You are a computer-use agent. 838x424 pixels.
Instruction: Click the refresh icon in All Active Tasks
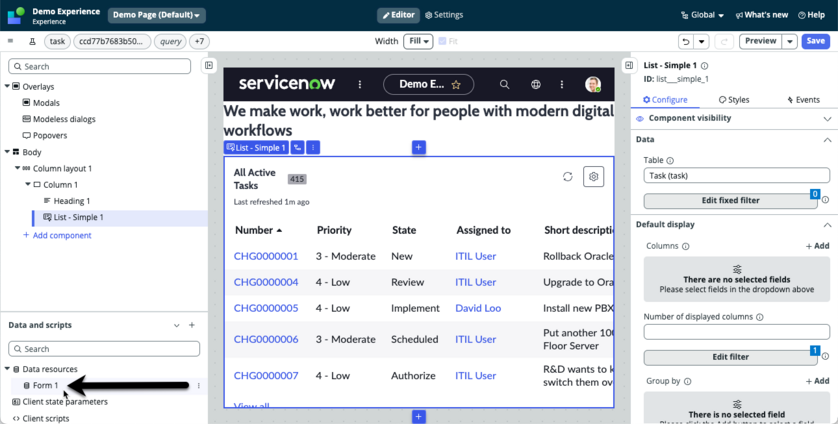[x=568, y=176]
